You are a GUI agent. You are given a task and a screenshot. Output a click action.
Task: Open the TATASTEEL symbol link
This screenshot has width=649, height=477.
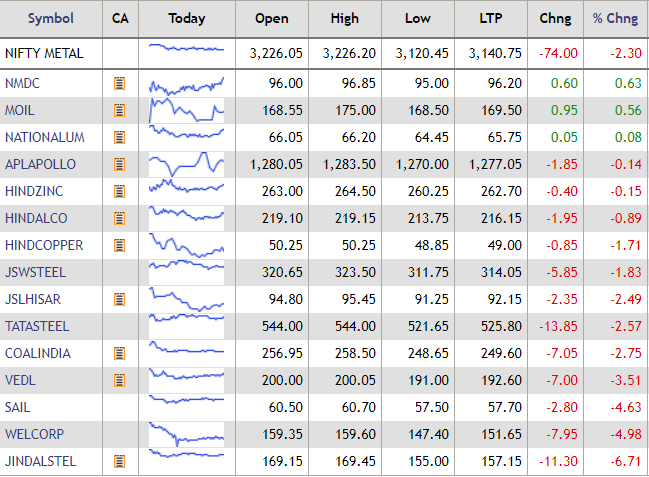pos(36,326)
